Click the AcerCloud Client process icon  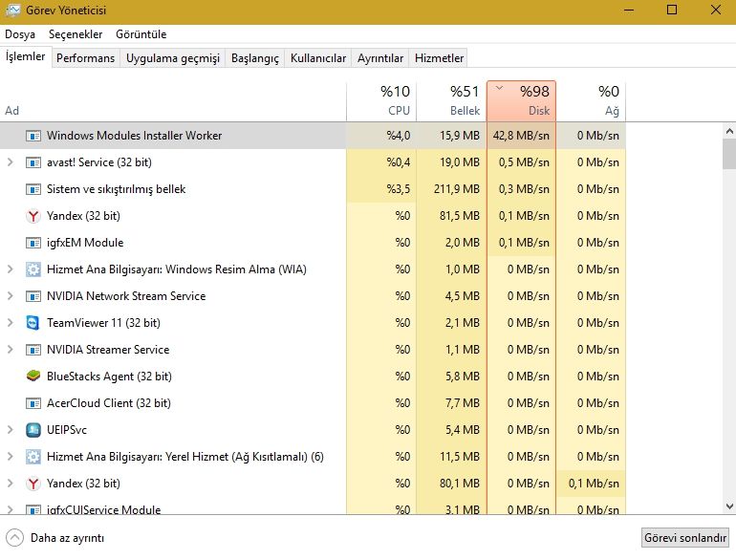point(33,403)
